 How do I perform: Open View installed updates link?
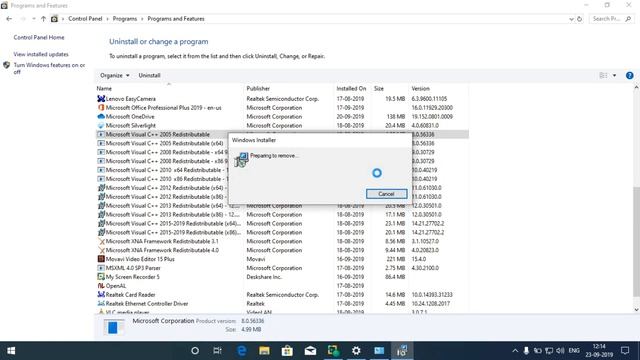[41, 54]
